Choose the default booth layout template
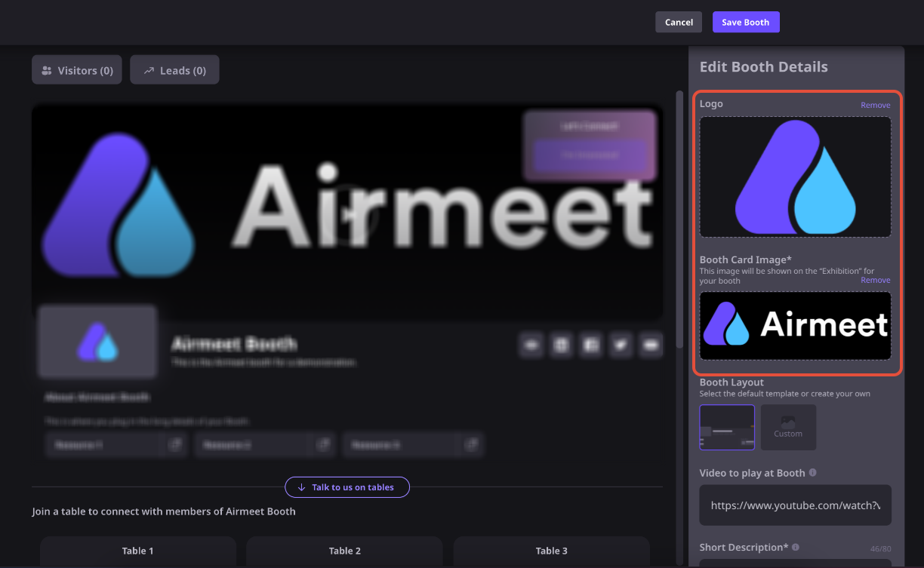This screenshot has width=924, height=568. pos(727,427)
